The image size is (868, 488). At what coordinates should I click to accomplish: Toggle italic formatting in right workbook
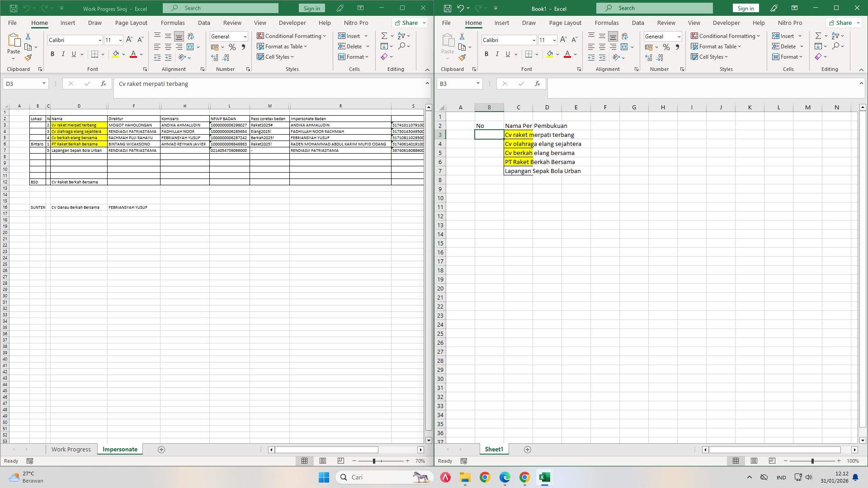pos(497,54)
